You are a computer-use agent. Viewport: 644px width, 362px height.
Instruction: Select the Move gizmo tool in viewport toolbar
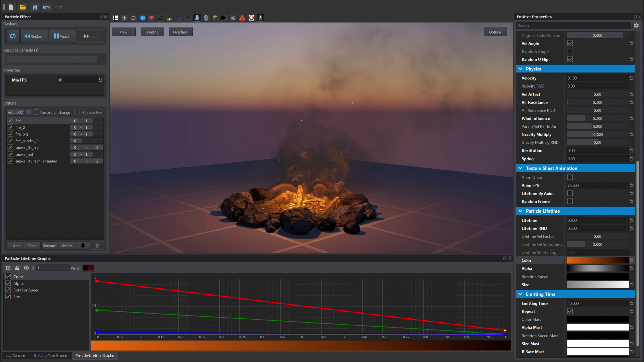tap(125, 18)
